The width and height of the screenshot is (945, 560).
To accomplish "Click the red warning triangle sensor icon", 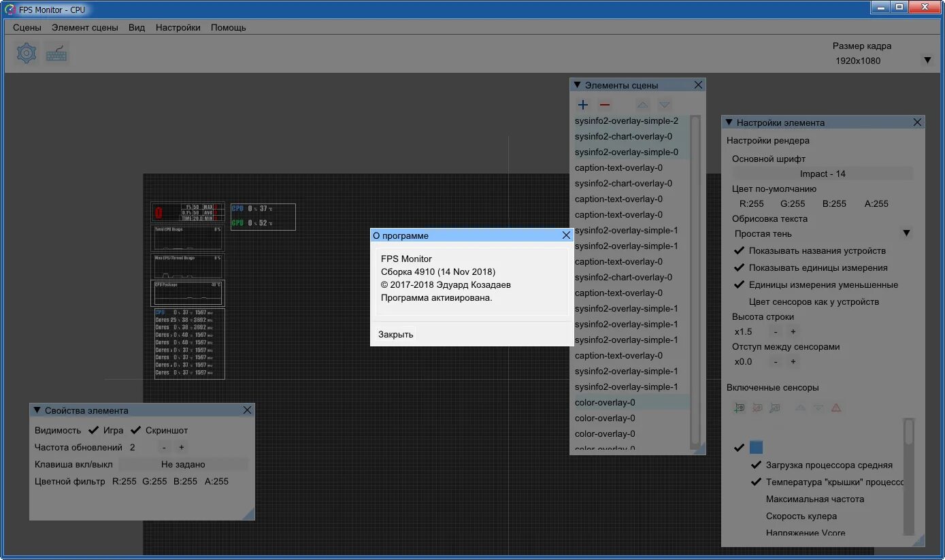I will pyautogui.click(x=836, y=408).
